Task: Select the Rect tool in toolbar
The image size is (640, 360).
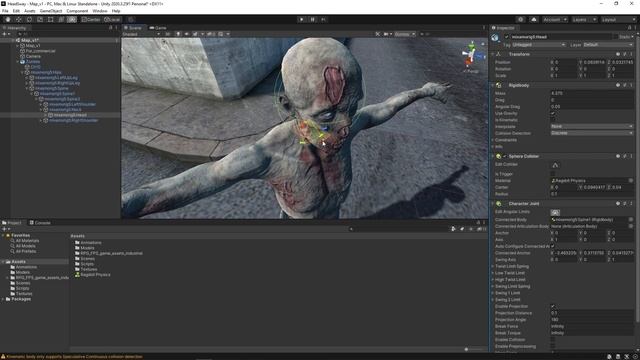Action: click(x=50, y=20)
